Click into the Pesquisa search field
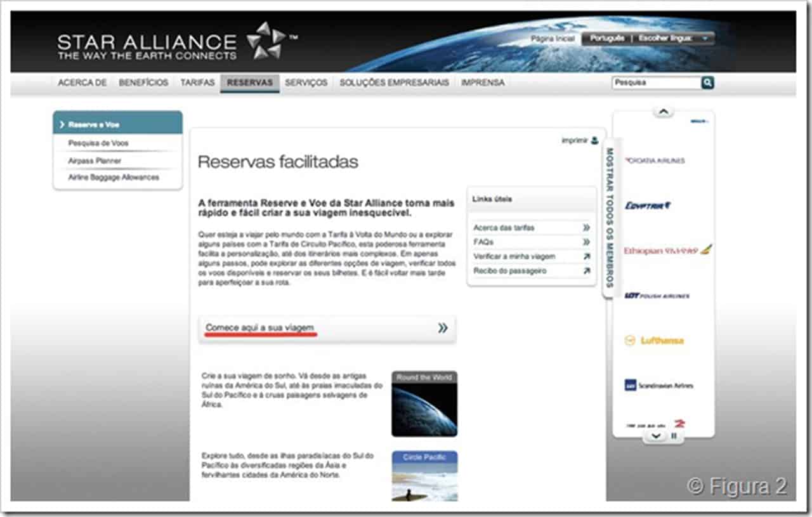Screen dimensions: 812x517 pos(656,82)
